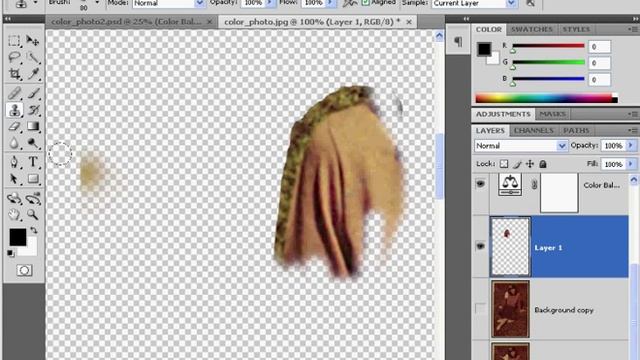Select the Move tool
This screenshot has width=640, height=360.
(33, 40)
